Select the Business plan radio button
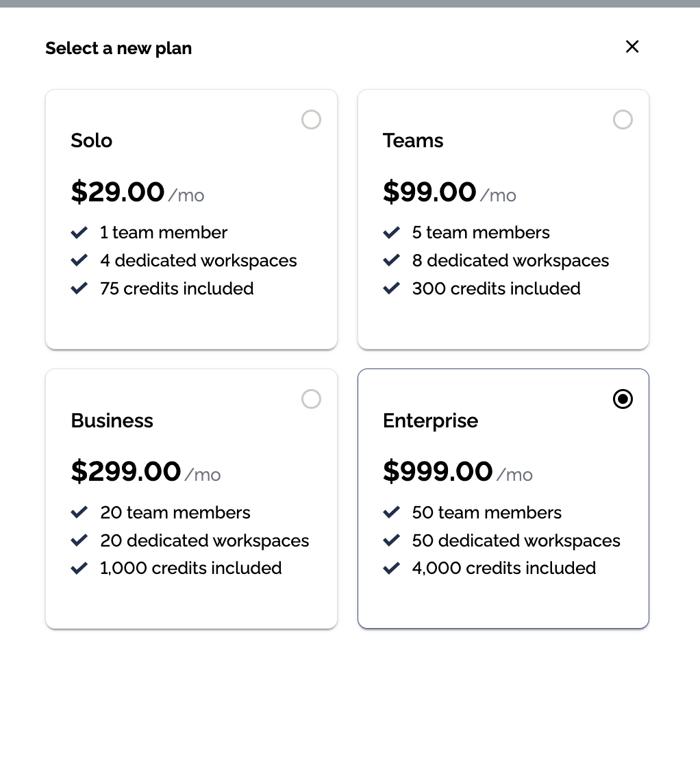The width and height of the screenshot is (700, 763). tap(311, 399)
